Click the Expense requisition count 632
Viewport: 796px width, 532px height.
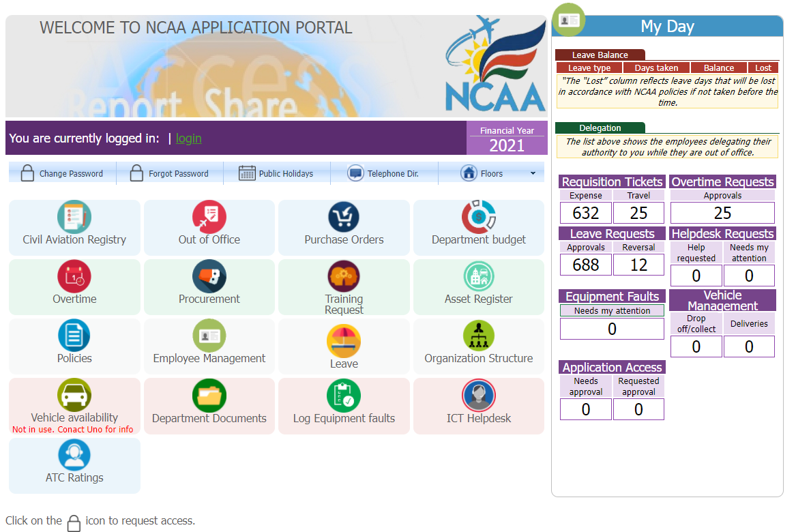tap(586, 213)
